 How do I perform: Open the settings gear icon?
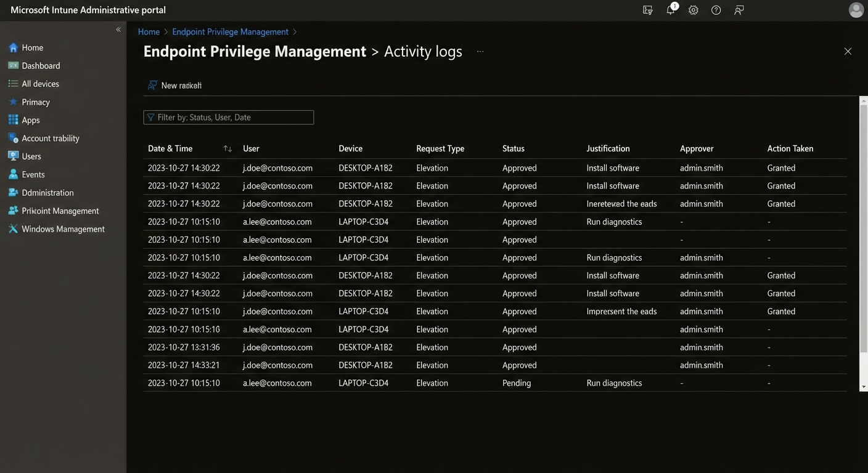coord(694,10)
